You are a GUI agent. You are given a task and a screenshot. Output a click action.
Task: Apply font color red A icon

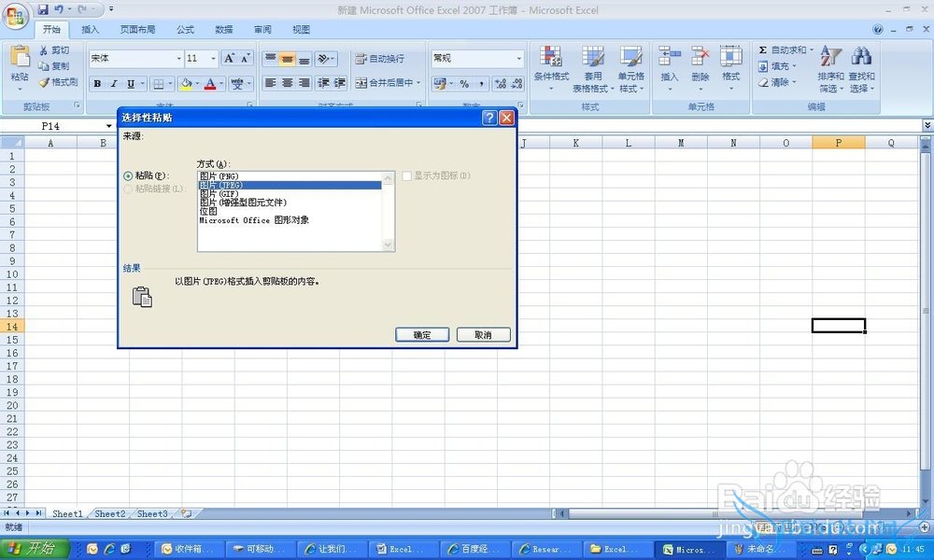(x=209, y=84)
